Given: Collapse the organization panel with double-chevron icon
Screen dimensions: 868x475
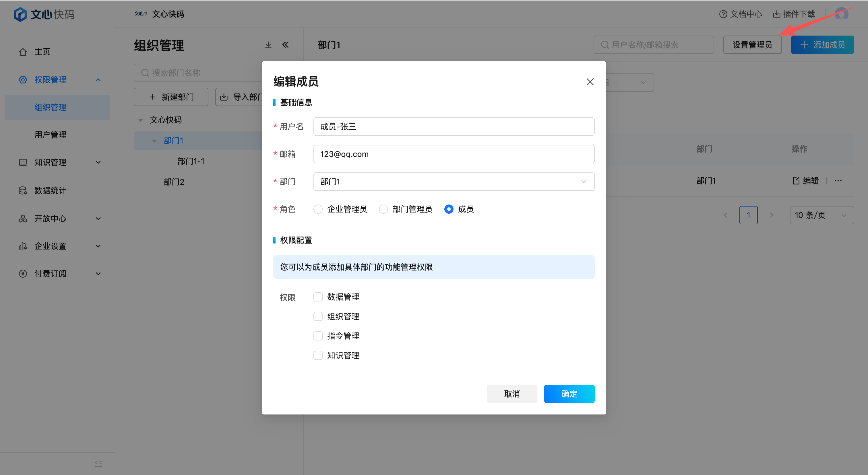Looking at the screenshot, I should pyautogui.click(x=285, y=45).
